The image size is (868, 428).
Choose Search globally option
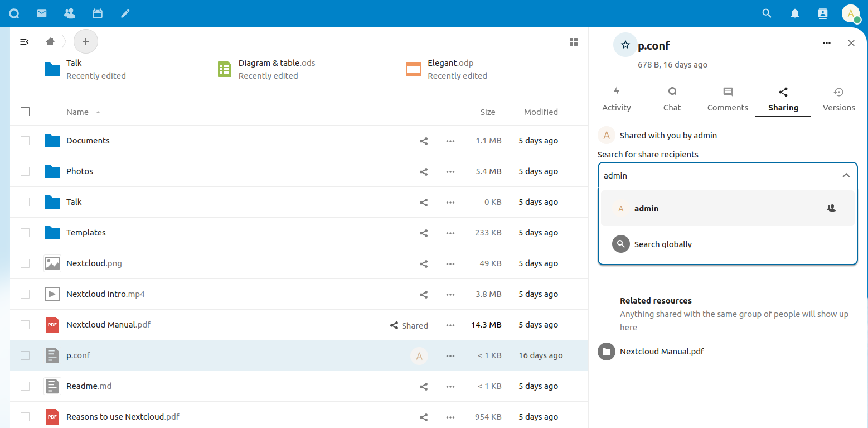[x=663, y=244]
